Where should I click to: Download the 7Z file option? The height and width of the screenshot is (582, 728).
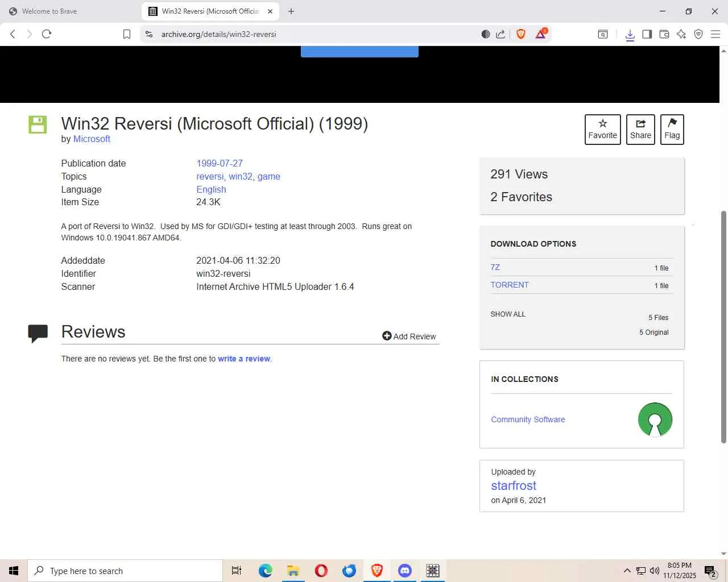495,267
